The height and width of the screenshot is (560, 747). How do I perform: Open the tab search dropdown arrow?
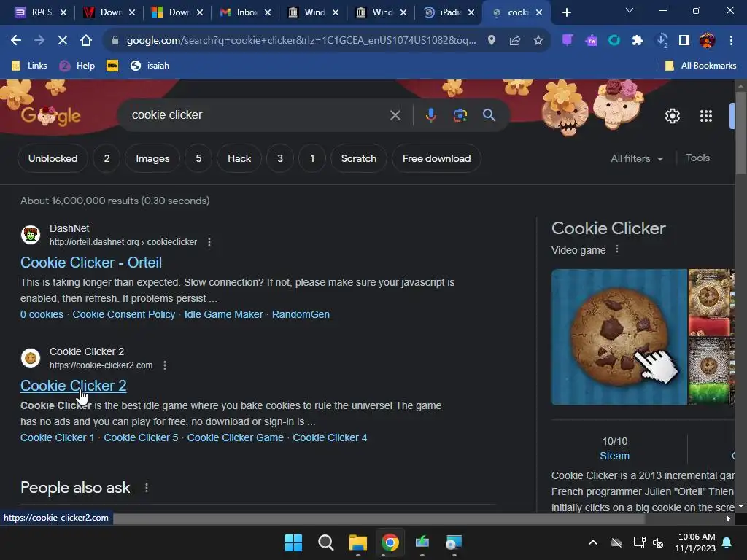(630, 10)
